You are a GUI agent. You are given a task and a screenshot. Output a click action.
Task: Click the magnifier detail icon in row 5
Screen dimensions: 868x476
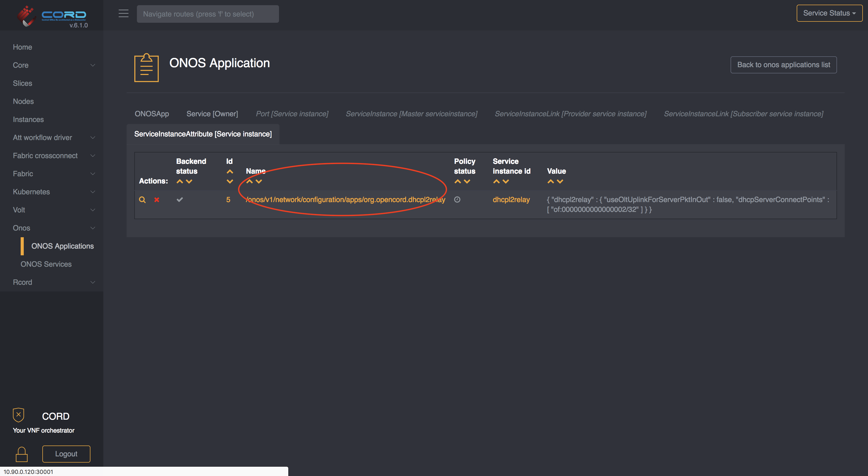coord(142,199)
